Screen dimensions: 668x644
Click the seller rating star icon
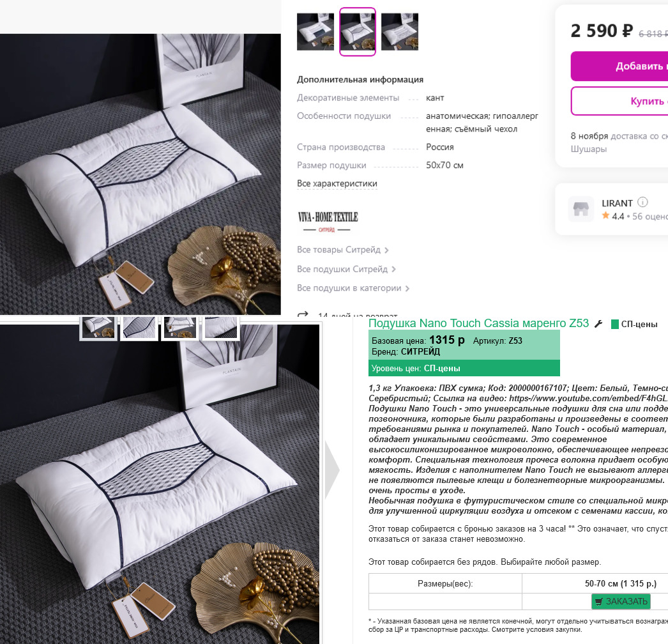coord(605,216)
